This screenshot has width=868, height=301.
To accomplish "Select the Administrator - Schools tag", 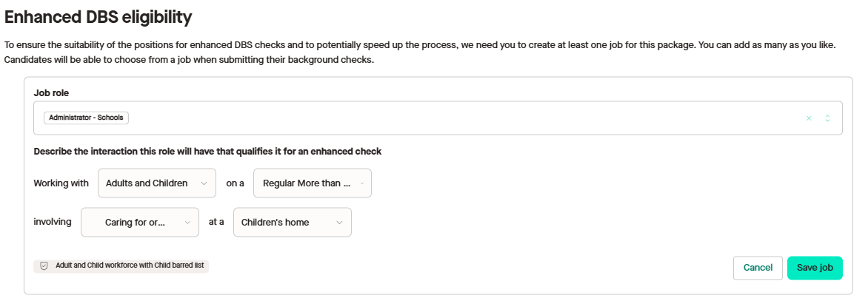I will [x=86, y=118].
